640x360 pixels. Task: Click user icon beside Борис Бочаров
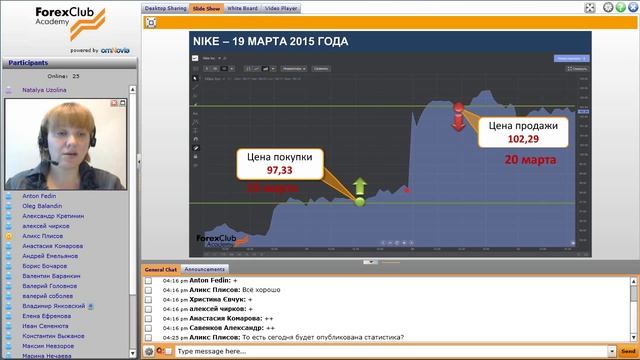9,266
